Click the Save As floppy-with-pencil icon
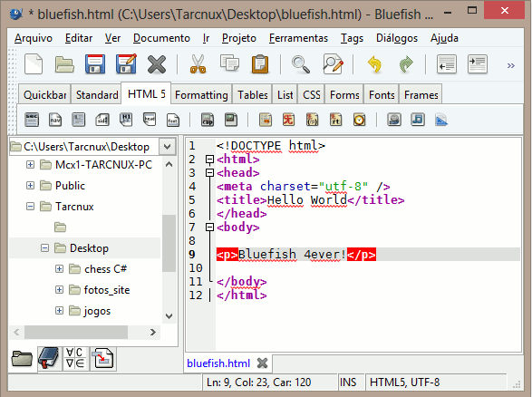Image resolution: width=532 pixels, height=397 pixels. pos(126,63)
